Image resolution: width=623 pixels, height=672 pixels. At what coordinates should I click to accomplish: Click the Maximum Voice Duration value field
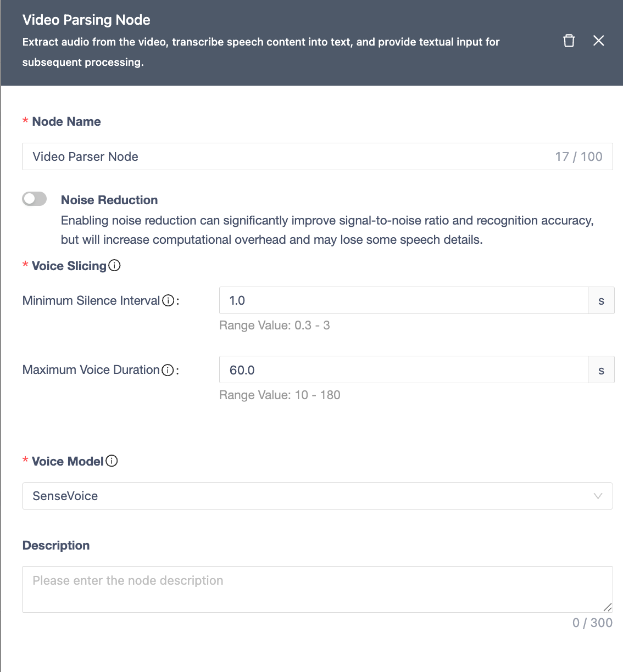click(x=403, y=370)
